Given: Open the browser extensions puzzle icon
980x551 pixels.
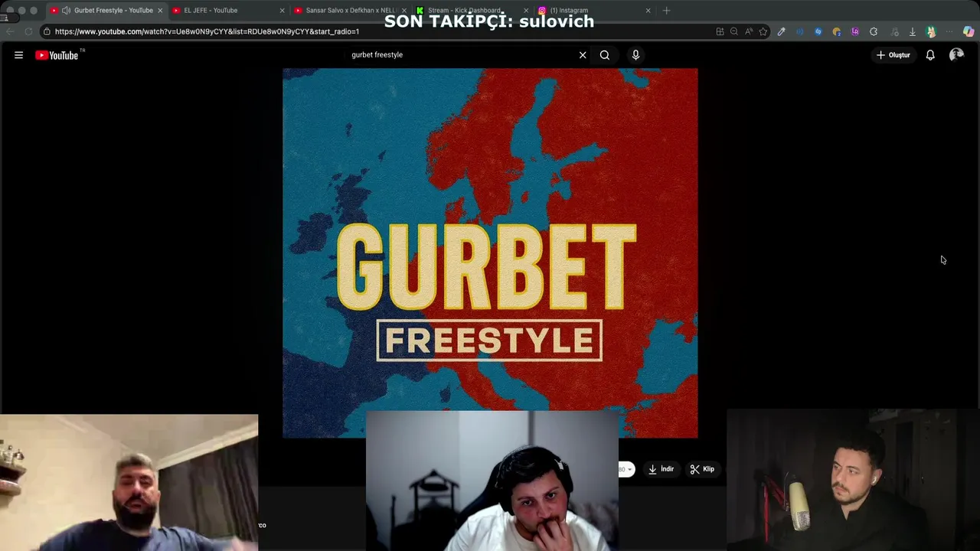Looking at the screenshot, I should (x=874, y=31).
